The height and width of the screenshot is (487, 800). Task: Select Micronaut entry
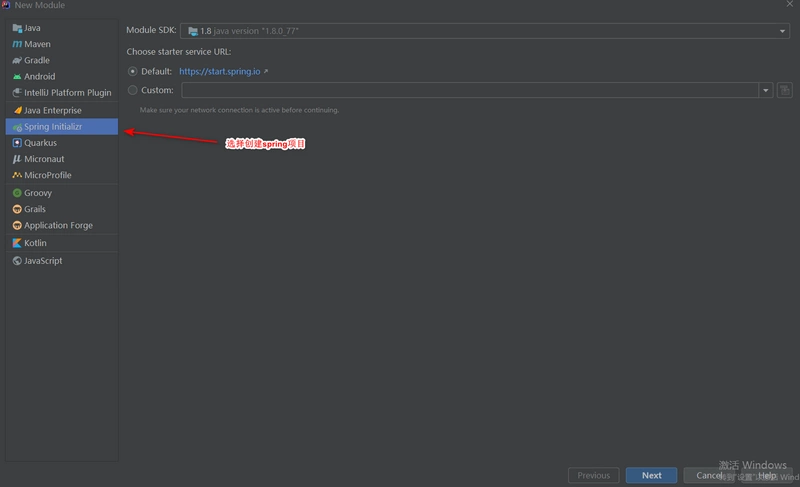pyautogui.click(x=62, y=159)
